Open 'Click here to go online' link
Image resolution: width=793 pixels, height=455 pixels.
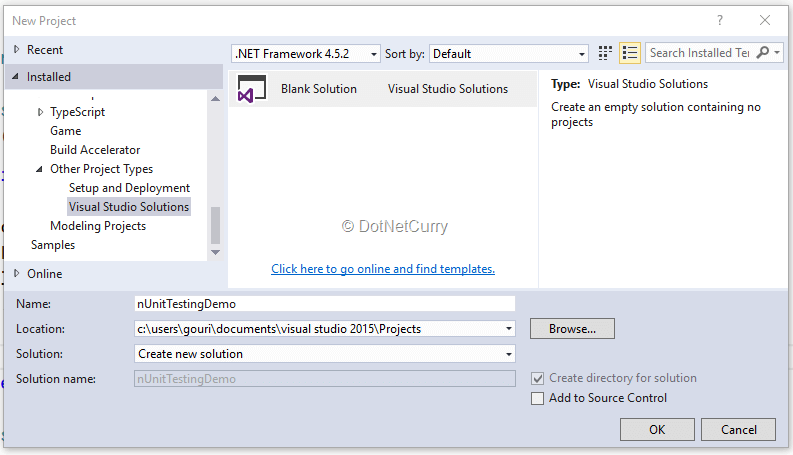383,269
